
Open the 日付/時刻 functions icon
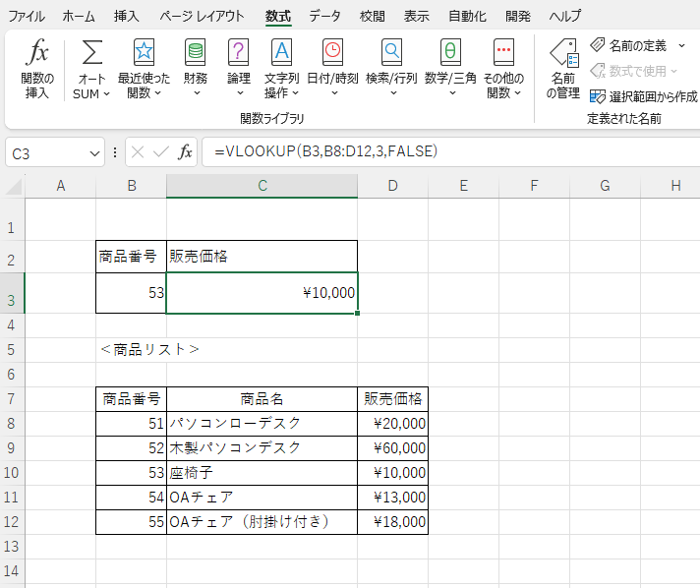pyautogui.click(x=332, y=52)
